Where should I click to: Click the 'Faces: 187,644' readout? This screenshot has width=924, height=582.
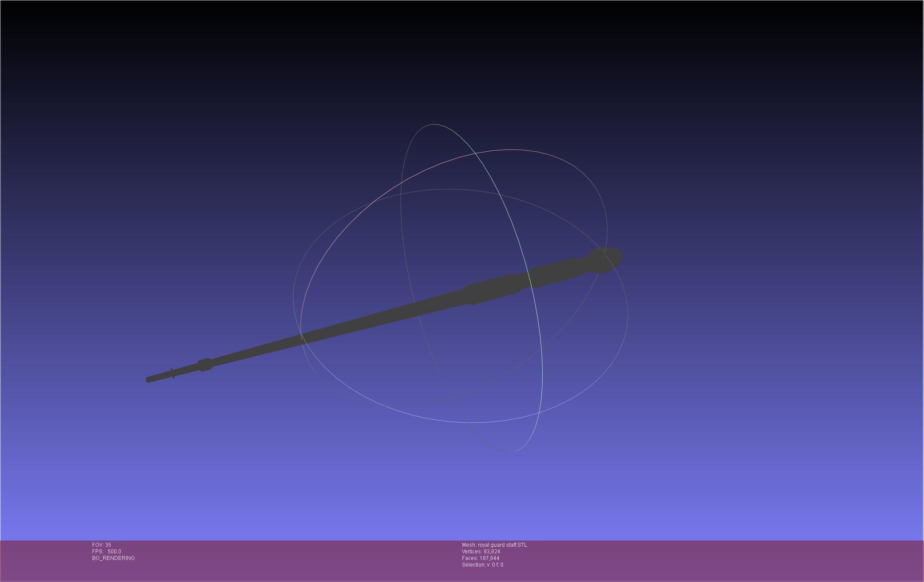pyautogui.click(x=480, y=558)
